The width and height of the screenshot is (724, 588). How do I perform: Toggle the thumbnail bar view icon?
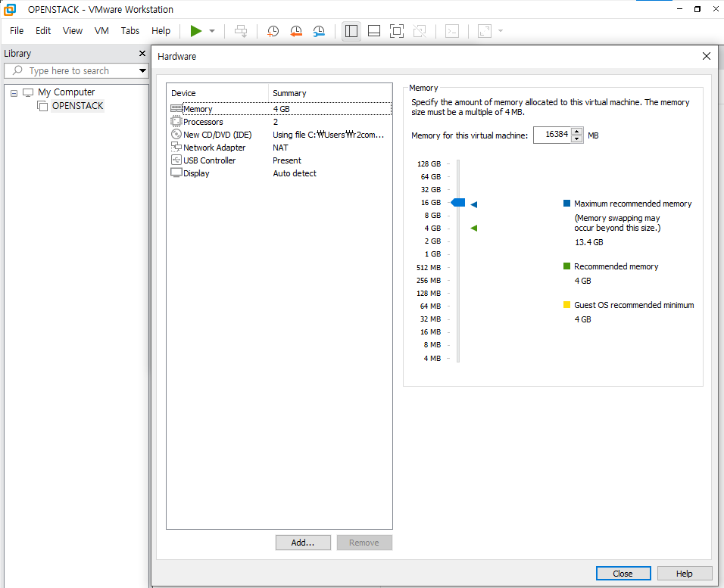tap(374, 31)
